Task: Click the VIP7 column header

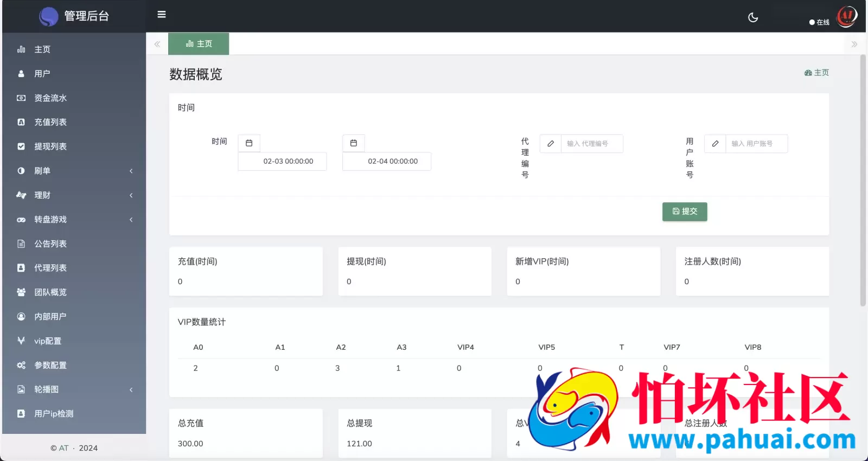Action: [672, 347]
